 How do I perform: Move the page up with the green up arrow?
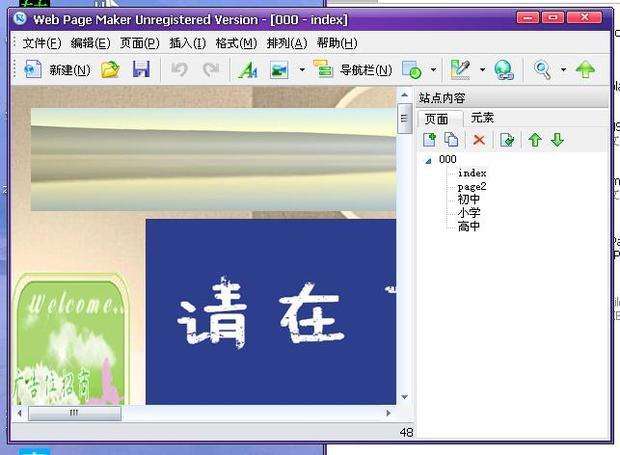pyautogui.click(x=535, y=140)
